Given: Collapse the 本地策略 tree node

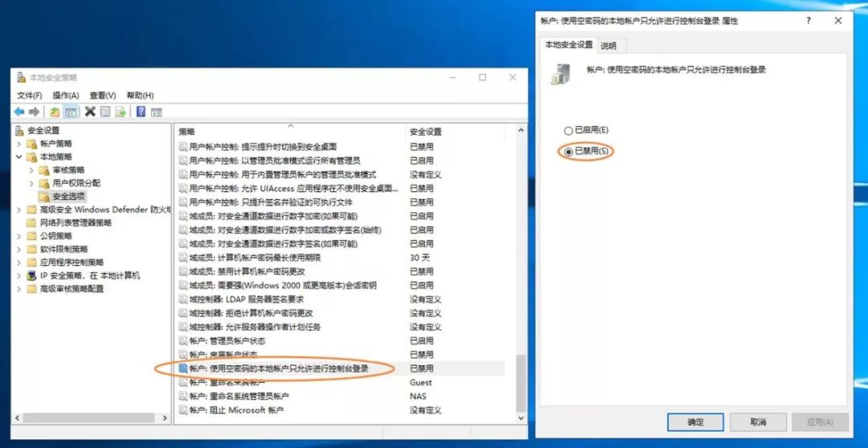Looking at the screenshot, I should (x=18, y=157).
